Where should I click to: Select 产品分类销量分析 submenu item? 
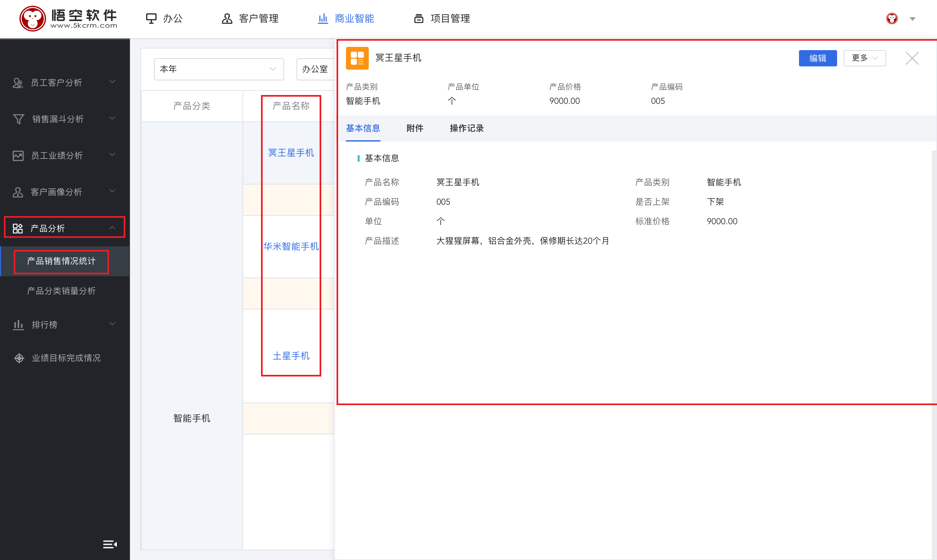pos(61,291)
